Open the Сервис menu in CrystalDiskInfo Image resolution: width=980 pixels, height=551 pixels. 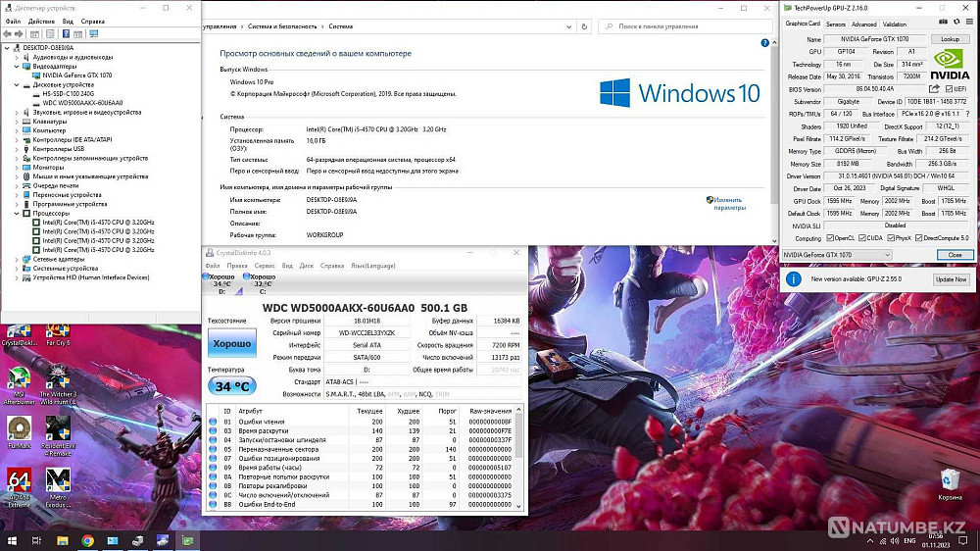pos(265,266)
